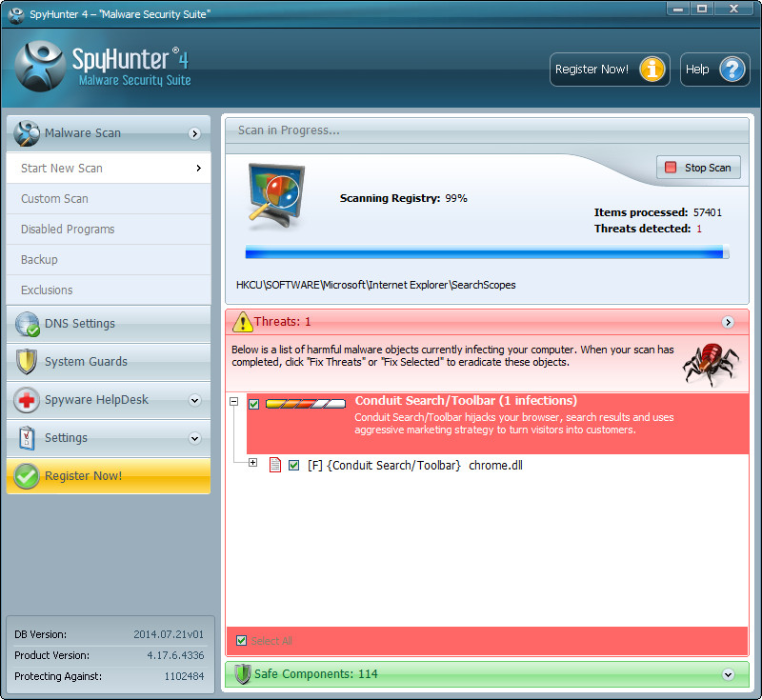Click the Conduit threat level severity bar

[306, 404]
